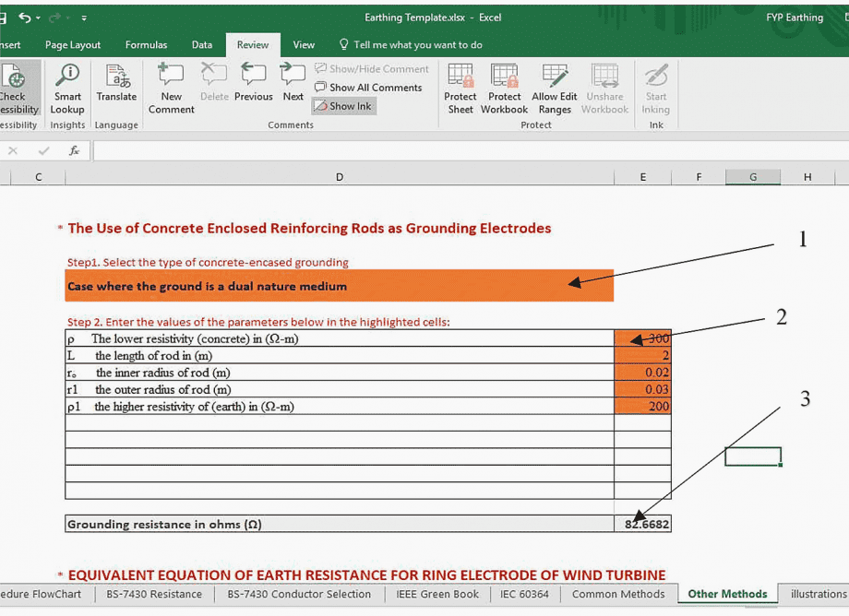Click 'the outer radius of rod (m)' cell

tap(340, 389)
